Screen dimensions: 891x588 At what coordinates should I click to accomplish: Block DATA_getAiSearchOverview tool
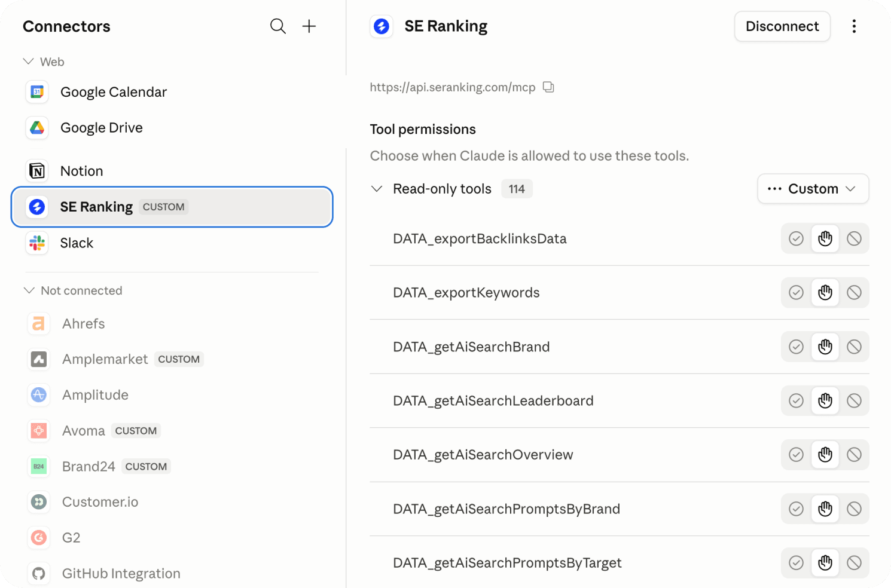point(855,455)
